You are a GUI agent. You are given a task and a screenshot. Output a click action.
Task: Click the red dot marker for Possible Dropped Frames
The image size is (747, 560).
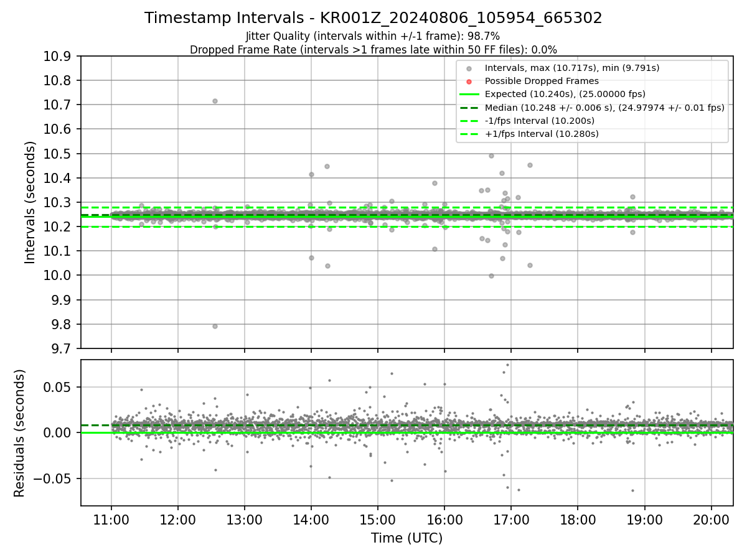[x=469, y=81]
